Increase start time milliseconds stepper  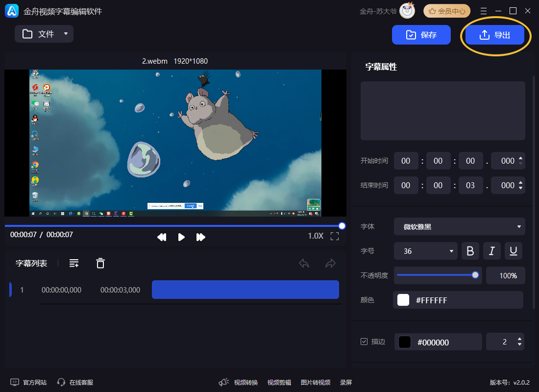520,158
